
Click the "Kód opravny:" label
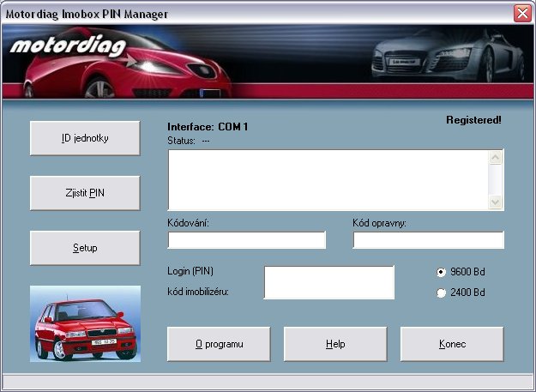pos(379,223)
